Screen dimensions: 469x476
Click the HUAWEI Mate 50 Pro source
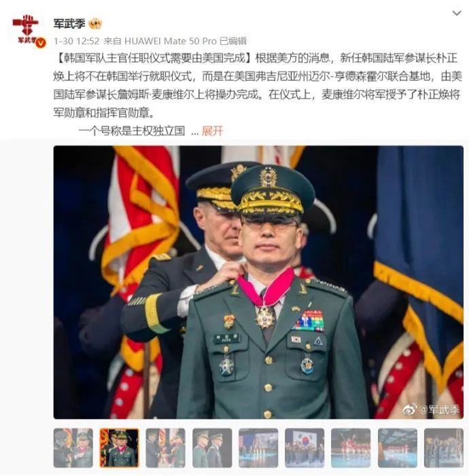point(171,41)
